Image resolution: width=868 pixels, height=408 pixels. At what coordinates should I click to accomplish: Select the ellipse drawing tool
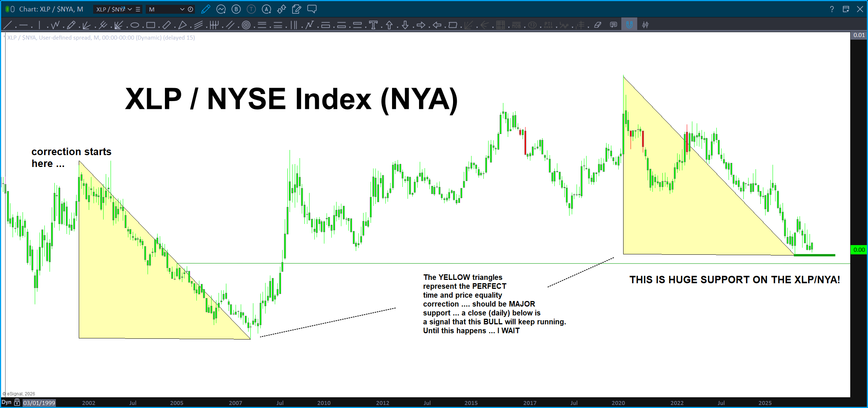(x=135, y=25)
